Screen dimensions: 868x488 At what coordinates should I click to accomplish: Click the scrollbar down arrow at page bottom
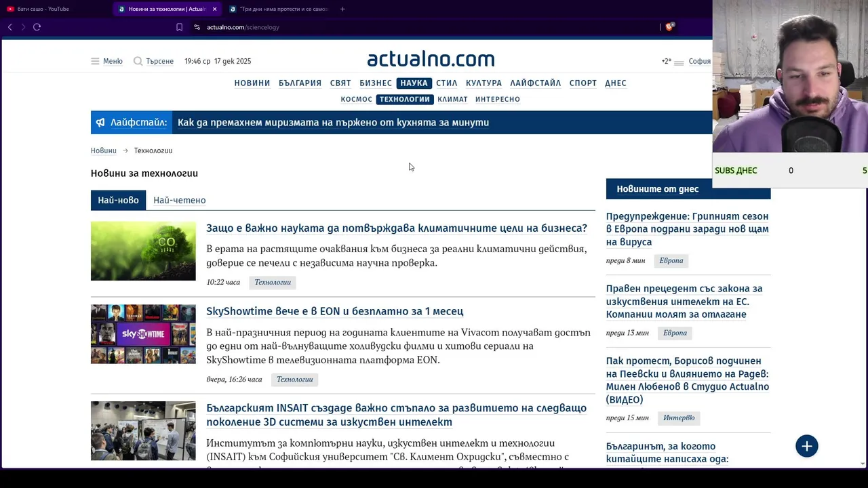863,464
